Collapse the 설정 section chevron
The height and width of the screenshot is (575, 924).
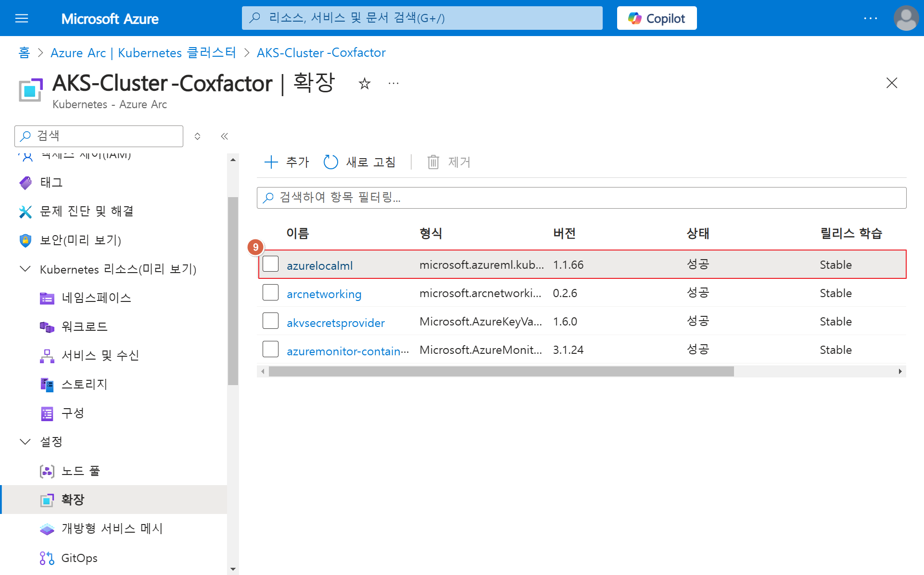(25, 441)
